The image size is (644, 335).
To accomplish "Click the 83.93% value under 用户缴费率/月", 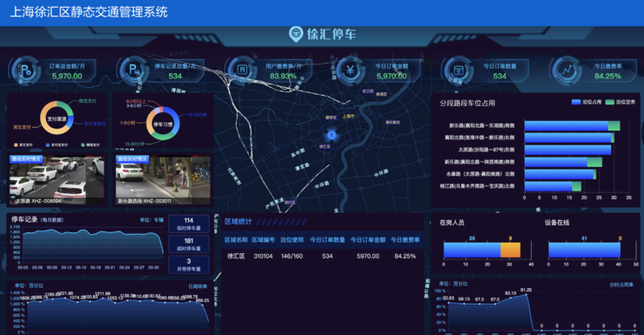I will click(283, 76).
